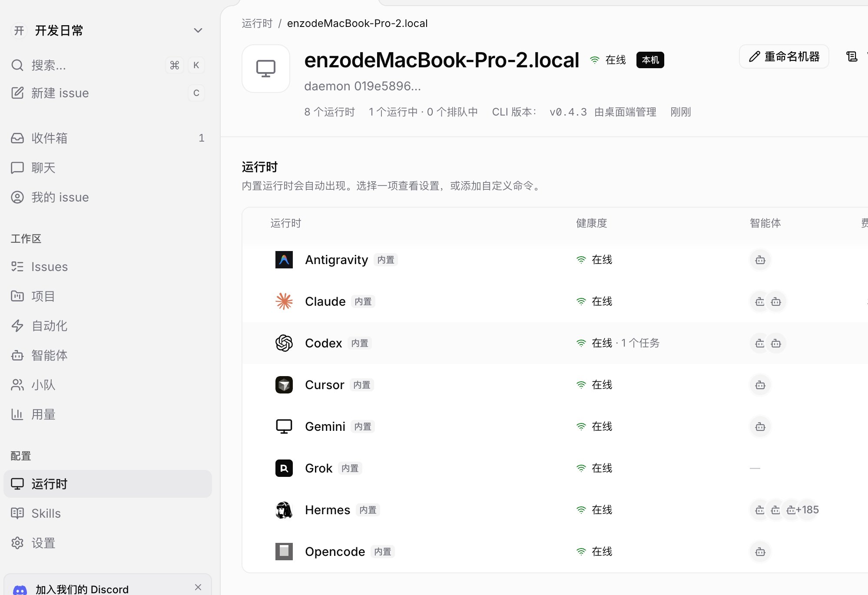Click the 内置 badge next to Hermes
The image size is (868, 595).
tap(368, 510)
